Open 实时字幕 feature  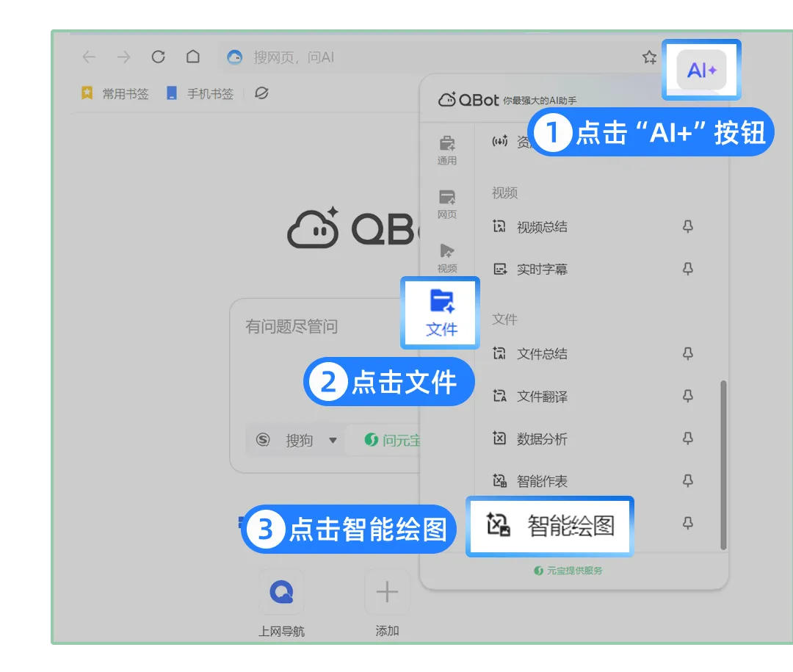542,270
